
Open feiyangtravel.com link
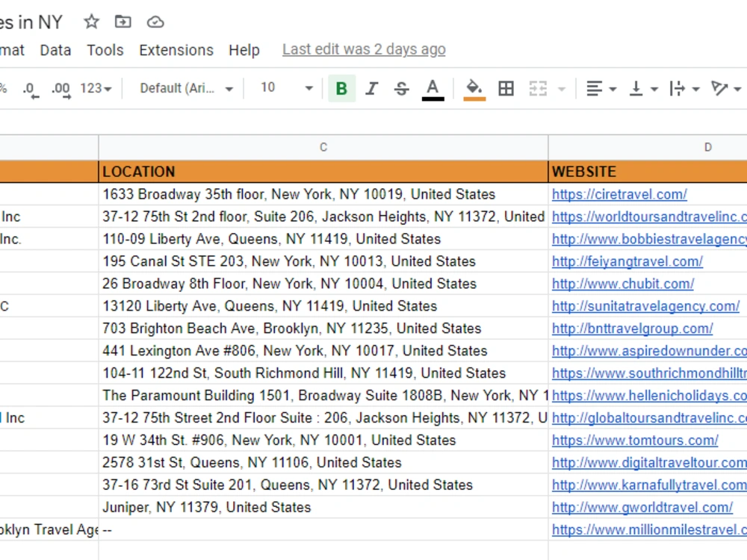click(x=627, y=261)
